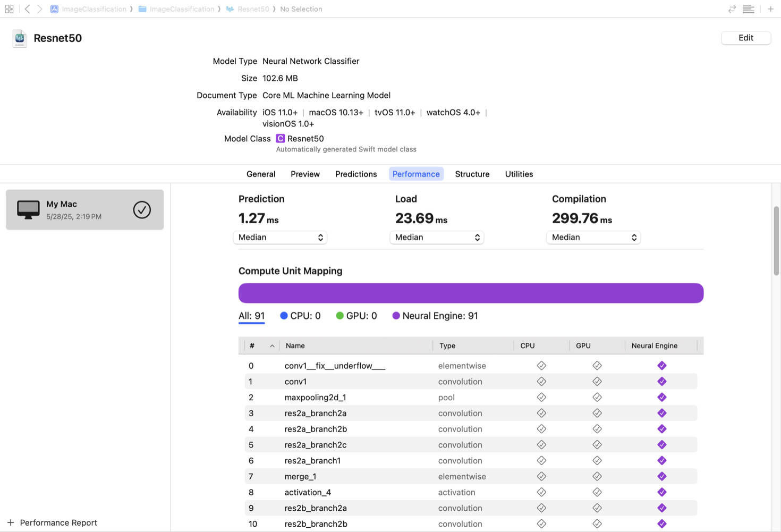Open the Utilities tab
The image size is (781, 532).
click(x=519, y=174)
